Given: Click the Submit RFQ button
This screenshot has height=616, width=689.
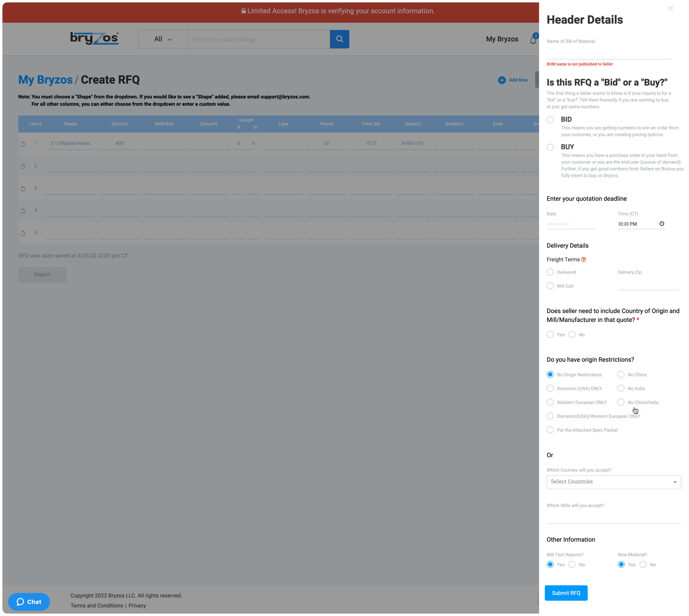Looking at the screenshot, I should point(566,593).
